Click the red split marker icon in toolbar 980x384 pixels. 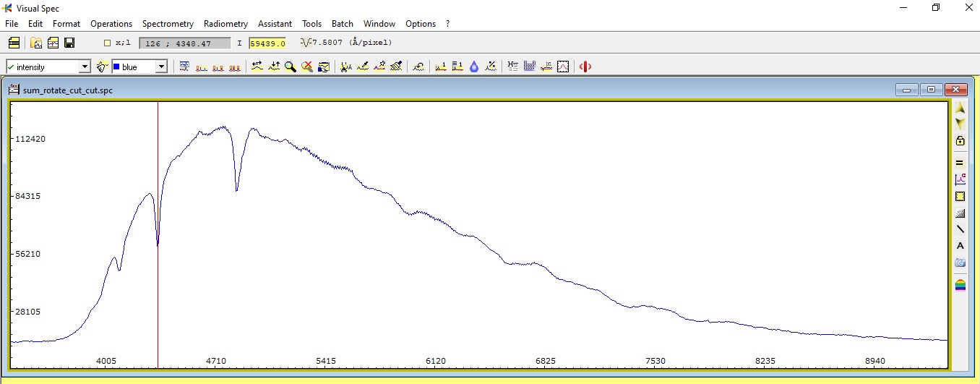coord(585,67)
